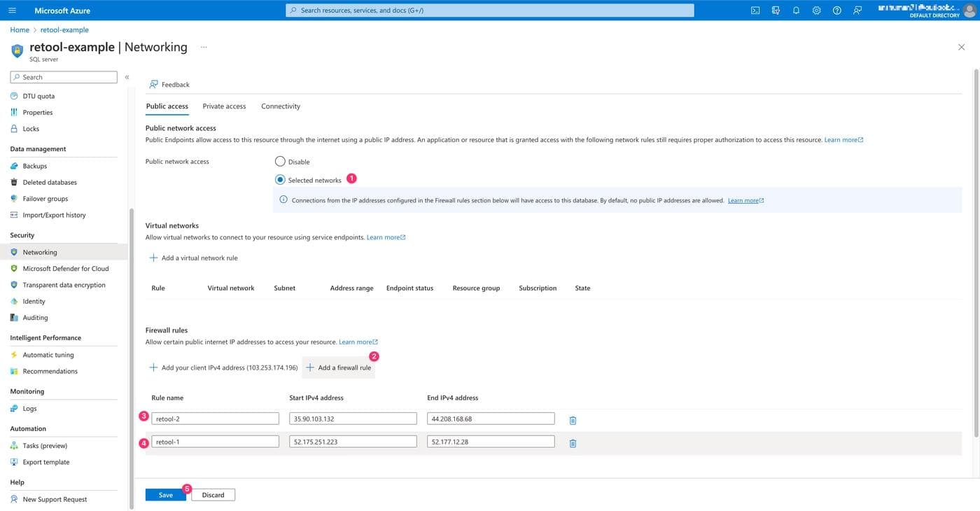Screen dimensions: 980x511
Task: Click Add a firewall rule
Action: (339, 367)
